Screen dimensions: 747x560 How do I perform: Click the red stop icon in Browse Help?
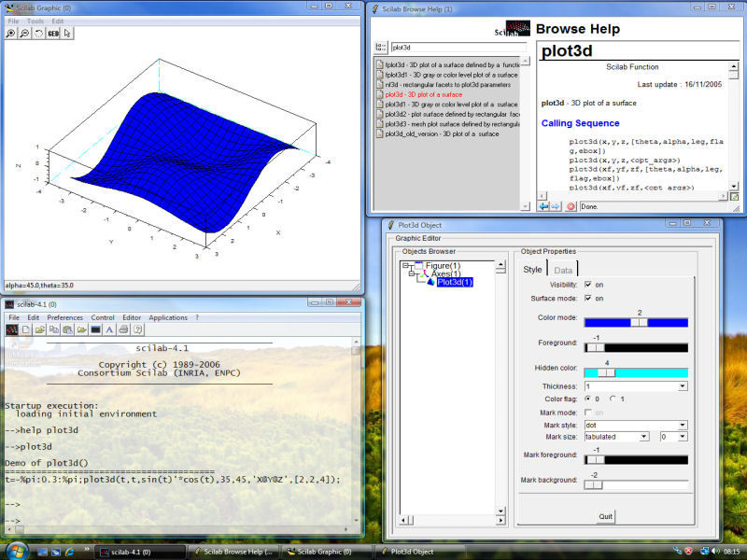click(x=571, y=206)
